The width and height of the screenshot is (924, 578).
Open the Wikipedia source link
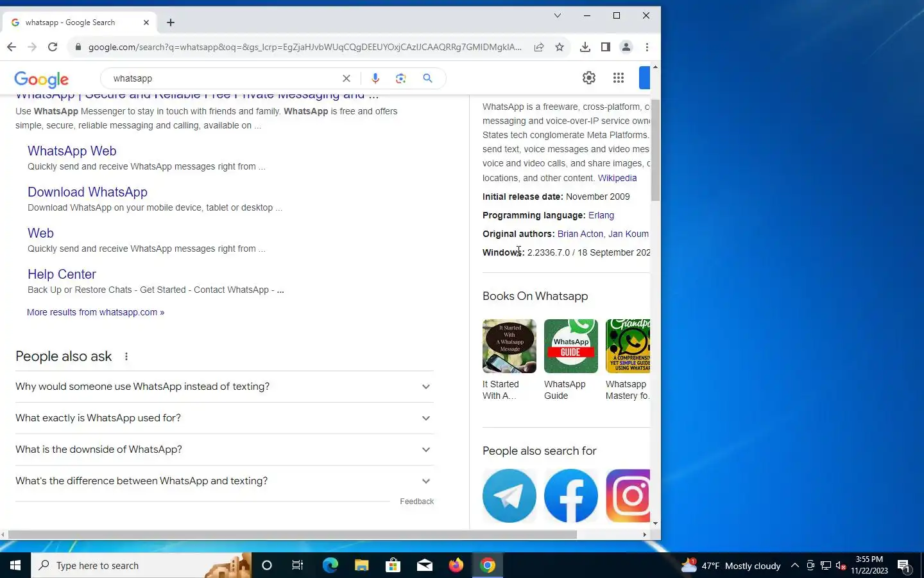[617, 178]
